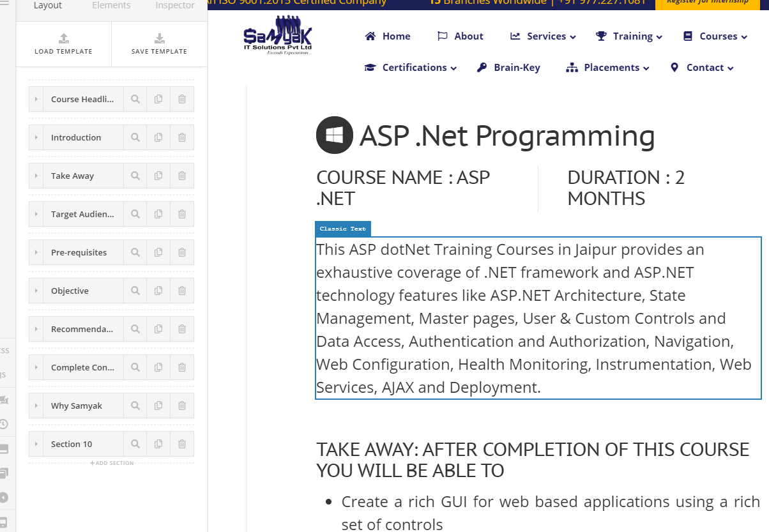Expand the Target Audience section arrow
The height and width of the screenshot is (532, 769).
[36, 214]
